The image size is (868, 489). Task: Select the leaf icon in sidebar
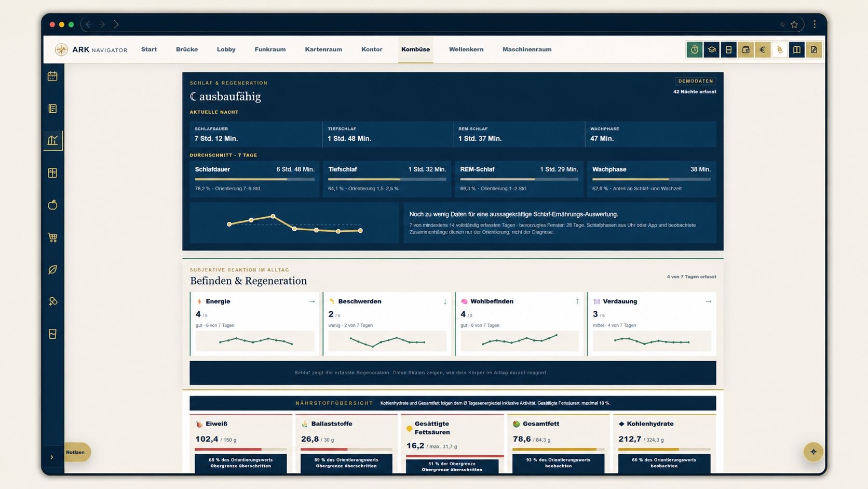pyautogui.click(x=52, y=270)
